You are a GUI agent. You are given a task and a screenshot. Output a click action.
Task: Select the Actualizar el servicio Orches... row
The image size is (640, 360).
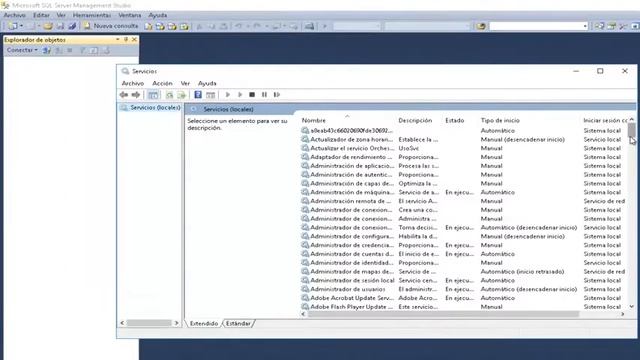pyautogui.click(x=464, y=149)
